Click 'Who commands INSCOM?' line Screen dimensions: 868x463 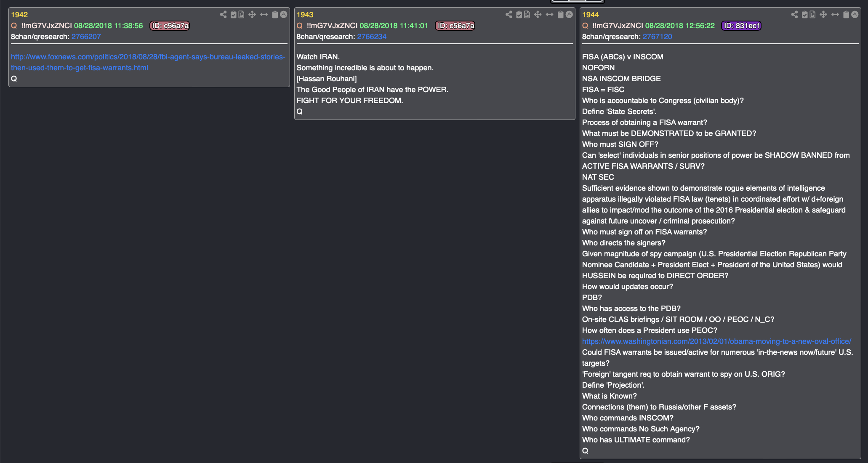628,418
